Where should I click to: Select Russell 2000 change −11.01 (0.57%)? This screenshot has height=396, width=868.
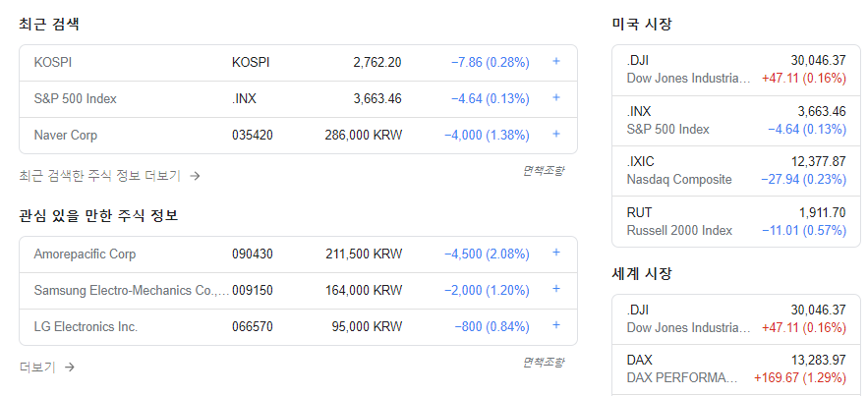804,231
